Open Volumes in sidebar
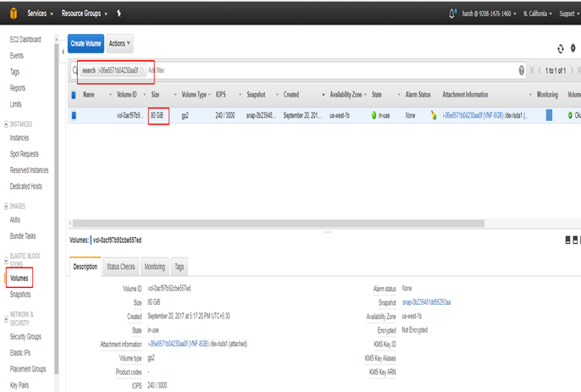 [19, 279]
